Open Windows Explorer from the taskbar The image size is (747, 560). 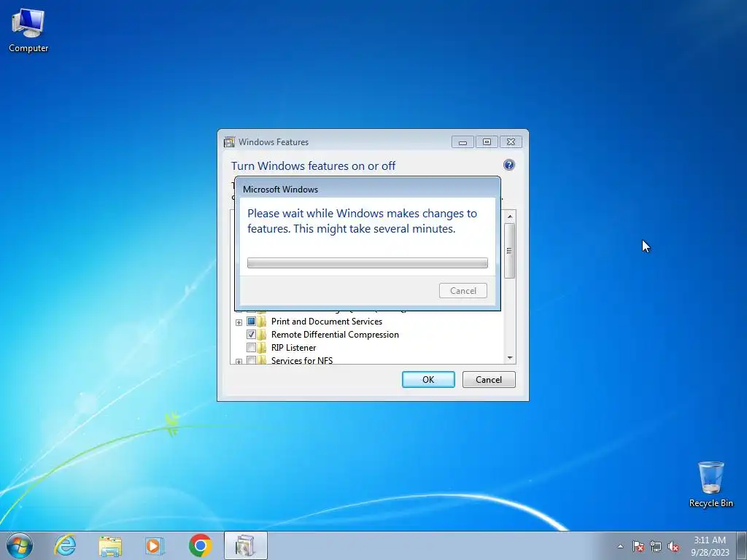(x=110, y=545)
